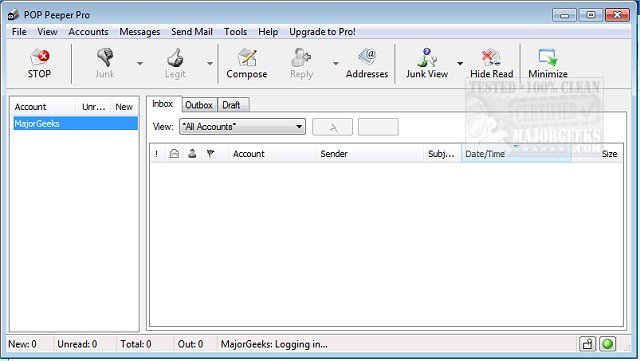This screenshot has height=361, width=640.
Task: Switch to Junk View
Action: [427, 63]
